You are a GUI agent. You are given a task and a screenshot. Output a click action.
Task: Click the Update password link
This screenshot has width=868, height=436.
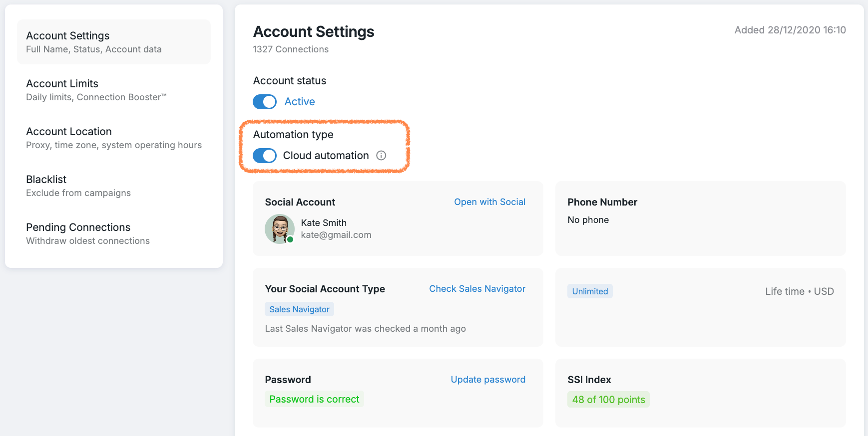pos(488,380)
